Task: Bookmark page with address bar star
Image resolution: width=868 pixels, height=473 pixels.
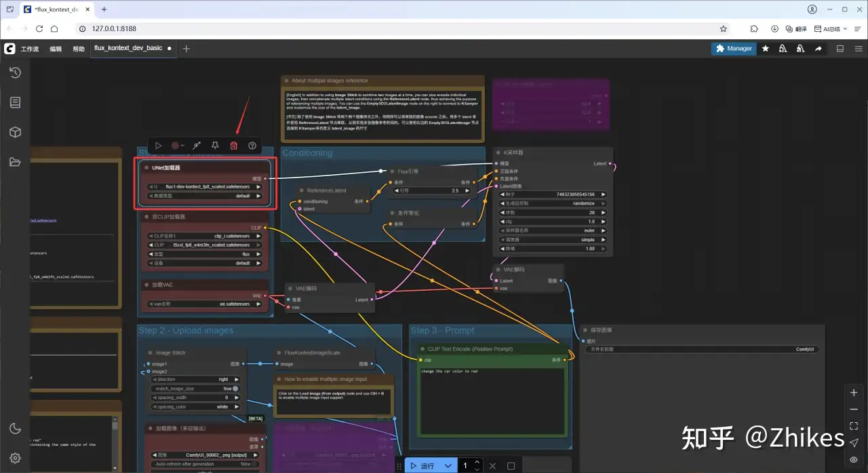Action: pyautogui.click(x=724, y=29)
